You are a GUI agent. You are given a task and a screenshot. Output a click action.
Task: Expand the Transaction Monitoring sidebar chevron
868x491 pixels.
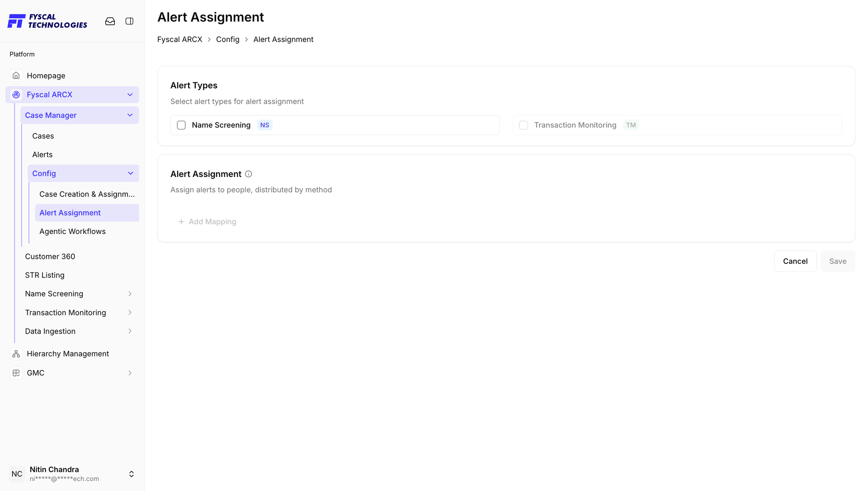pyautogui.click(x=130, y=313)
